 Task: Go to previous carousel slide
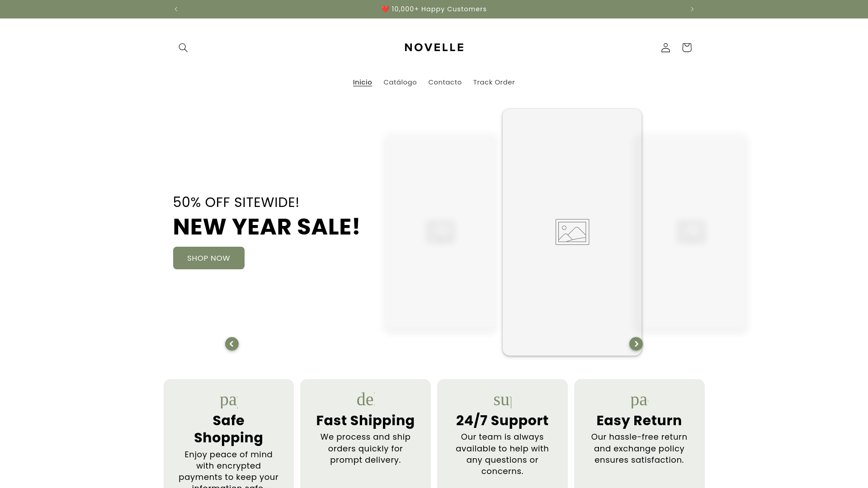[232, 344]
